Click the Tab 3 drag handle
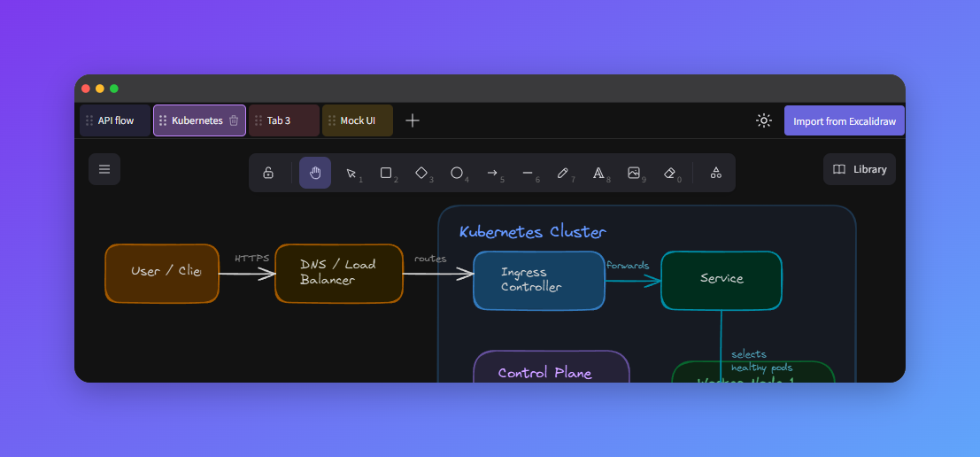The height and width of the screenshot is (457, 980). (259, 120)
